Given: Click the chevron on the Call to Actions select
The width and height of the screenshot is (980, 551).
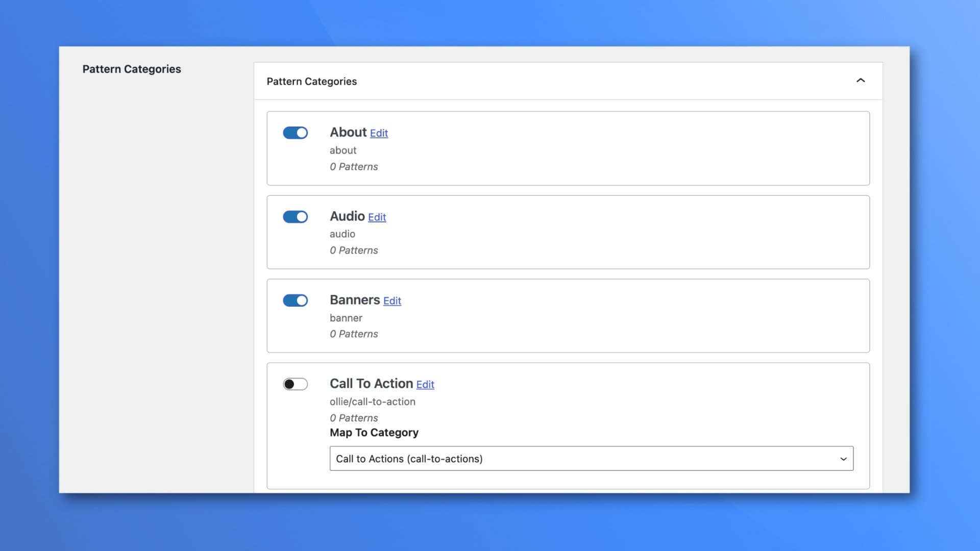Looking at the screenshot, I should [843, 459].
